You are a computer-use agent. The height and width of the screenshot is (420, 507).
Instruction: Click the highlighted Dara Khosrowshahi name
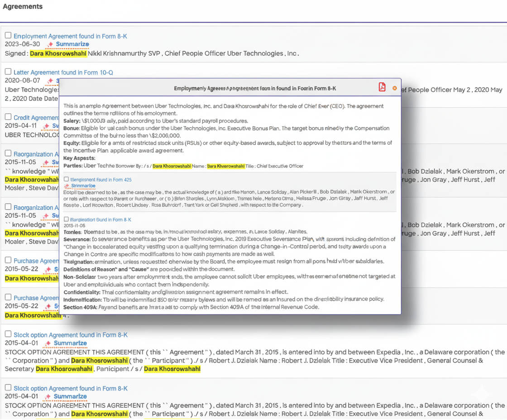[x=58, y=53]
